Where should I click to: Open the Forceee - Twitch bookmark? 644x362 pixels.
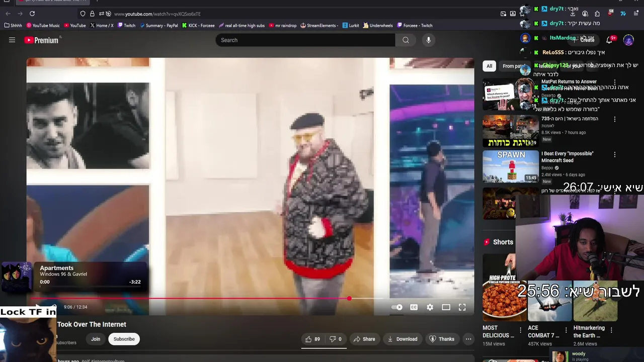[x=415, y=25]
